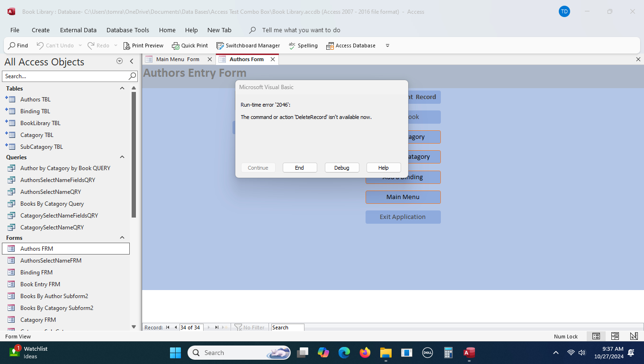Open Microsoft Edge from the taskbar

click(x=344, y=353)
